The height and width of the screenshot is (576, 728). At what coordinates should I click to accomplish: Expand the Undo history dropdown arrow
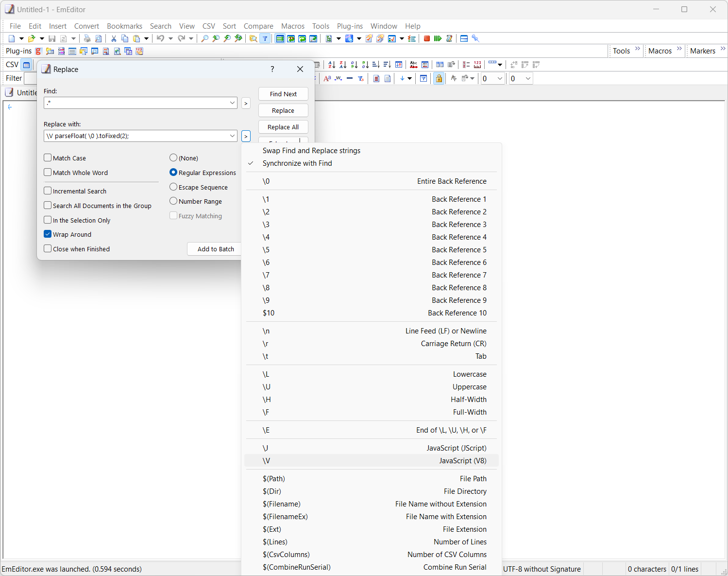tap(170, 38)
